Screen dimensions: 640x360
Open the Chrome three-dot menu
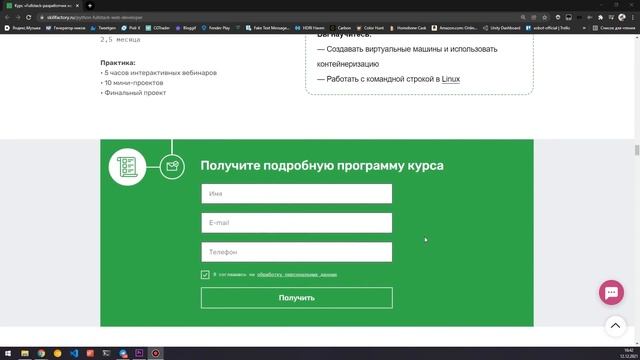click(633, 18)
